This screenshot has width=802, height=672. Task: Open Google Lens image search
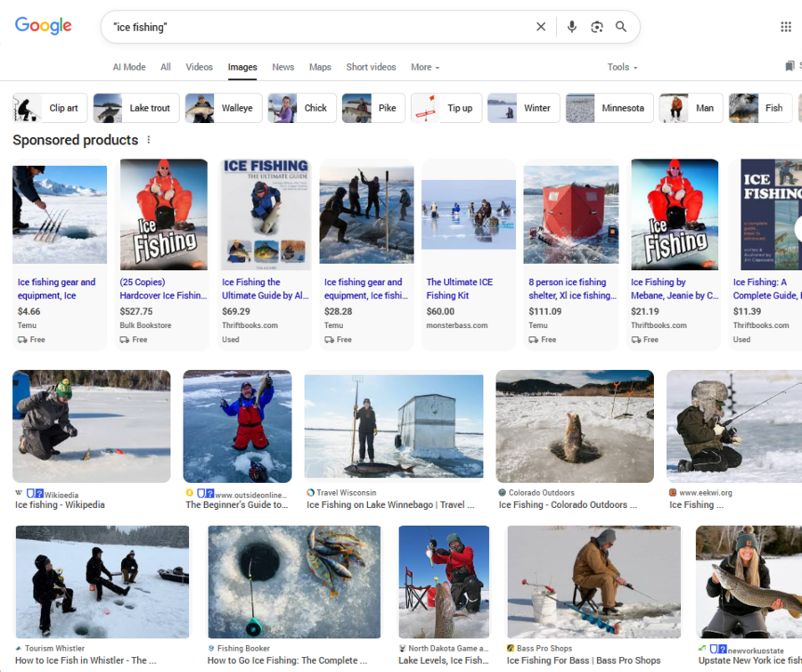[x=597, y=27]
